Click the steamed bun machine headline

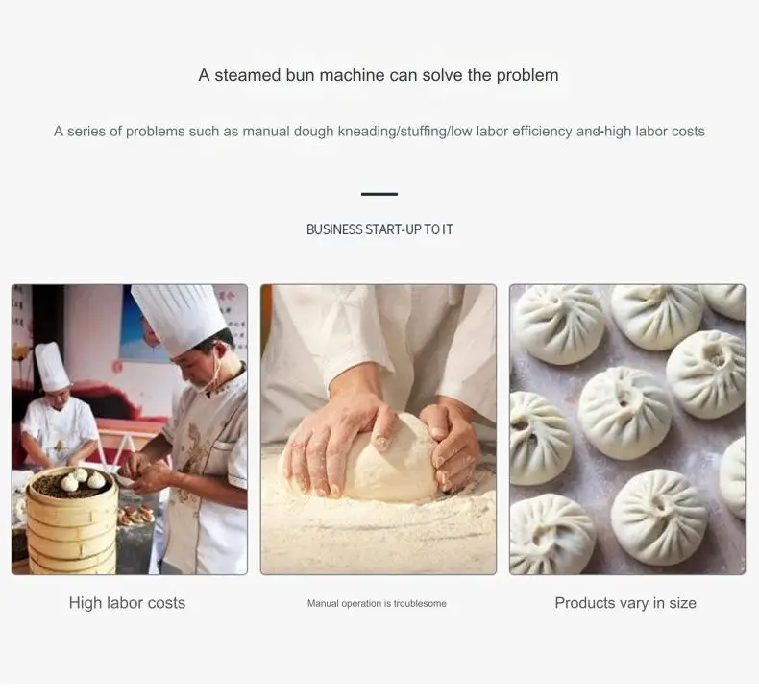[379, 75]
